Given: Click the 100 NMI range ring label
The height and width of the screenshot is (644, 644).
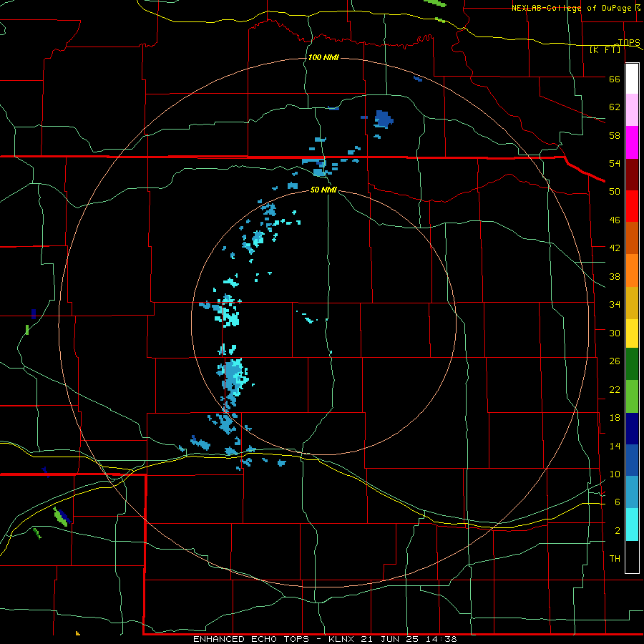Looking at the screenshot, I should (323, 57).
